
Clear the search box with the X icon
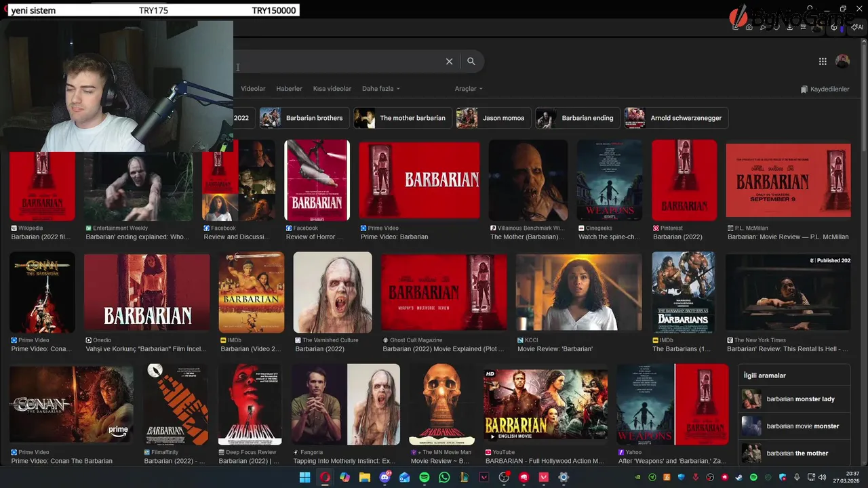[449, 62]
